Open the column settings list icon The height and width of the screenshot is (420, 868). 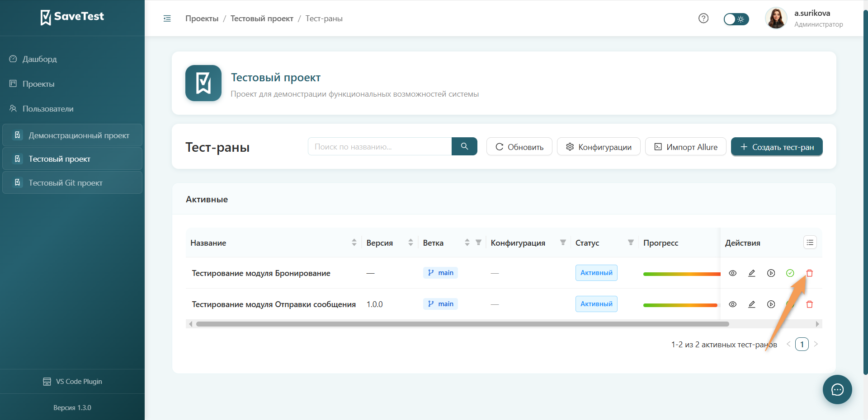pyautogui.click(x=810, y=243)
